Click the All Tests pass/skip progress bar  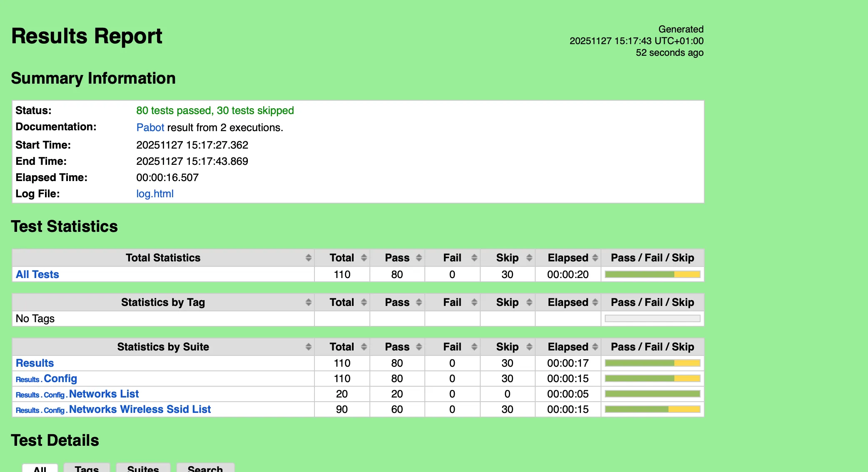tap(652, 274)
